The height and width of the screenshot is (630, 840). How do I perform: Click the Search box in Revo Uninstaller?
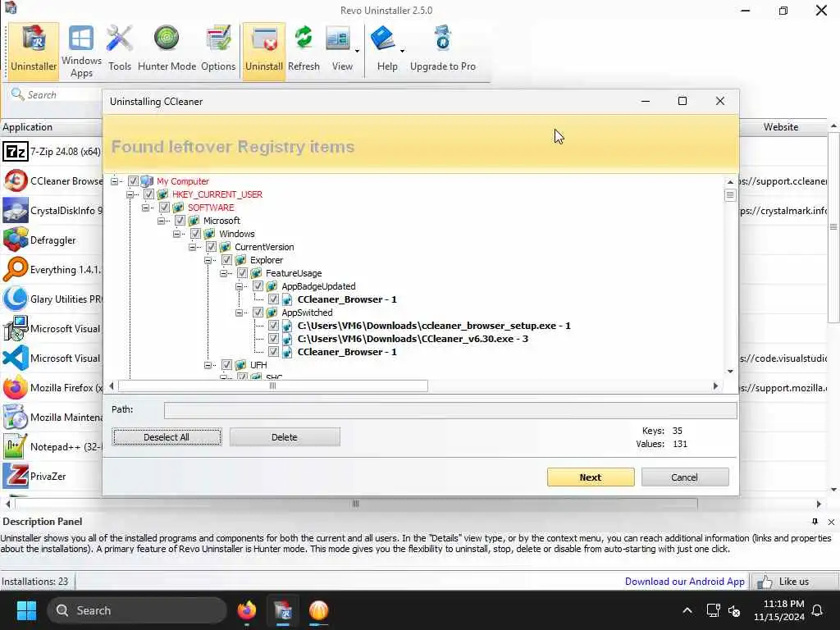coord(57,95)
